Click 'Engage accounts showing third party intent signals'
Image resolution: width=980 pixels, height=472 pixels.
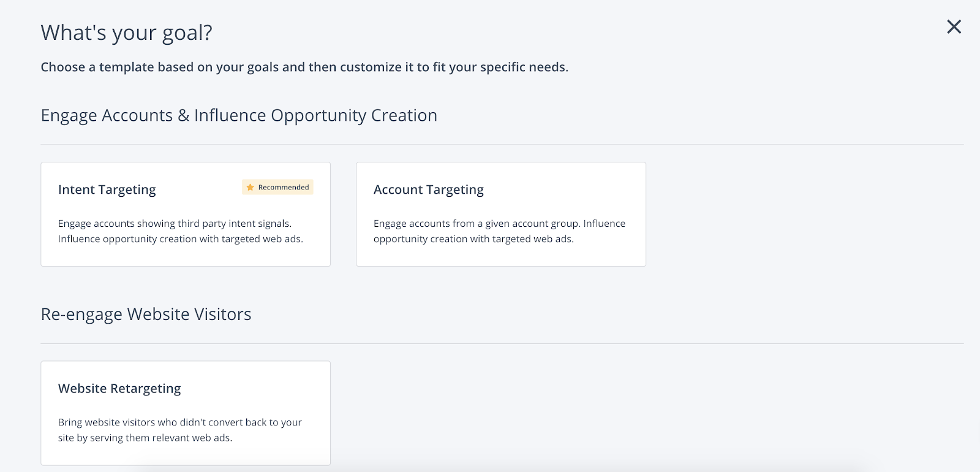coord(175,224)
